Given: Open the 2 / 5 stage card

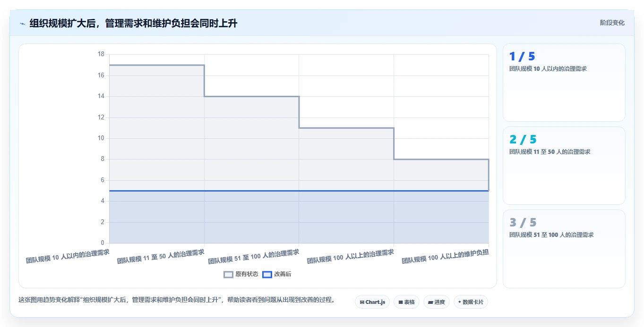Looking at the screenshot, I should click(564, 166).
